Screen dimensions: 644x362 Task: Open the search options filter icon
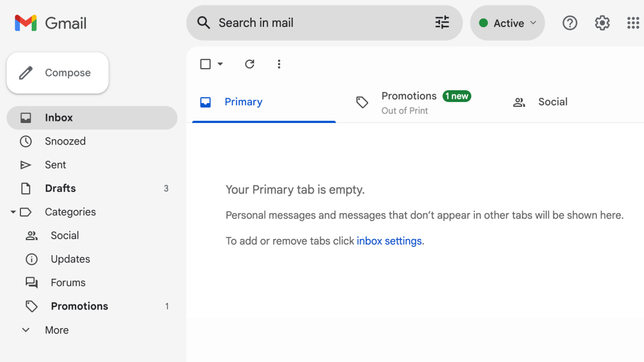click(442, 23)
